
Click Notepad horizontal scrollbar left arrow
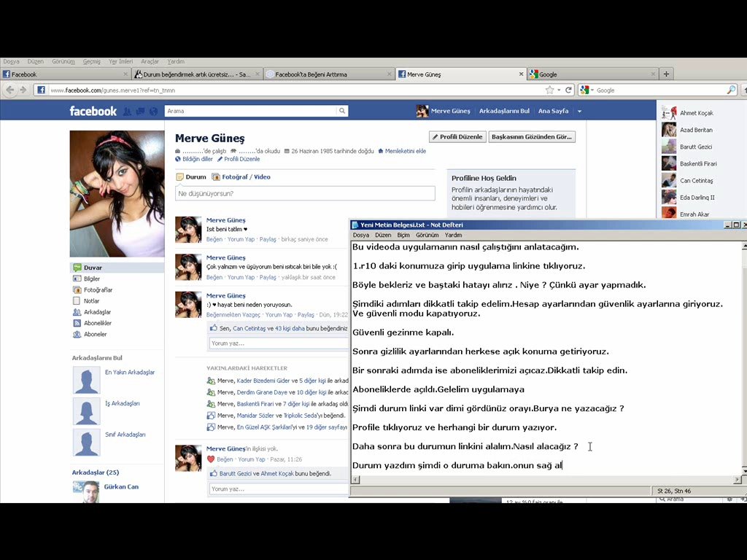coord(355,480)
